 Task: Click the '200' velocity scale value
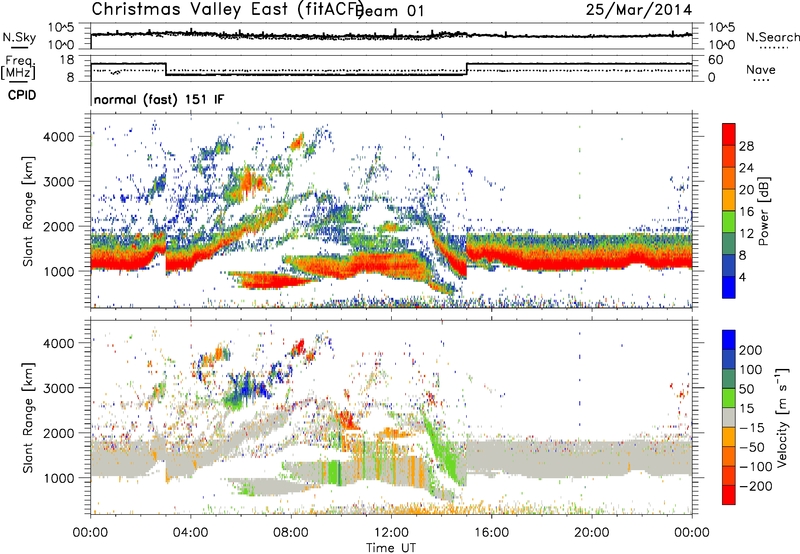coord(751,350)
